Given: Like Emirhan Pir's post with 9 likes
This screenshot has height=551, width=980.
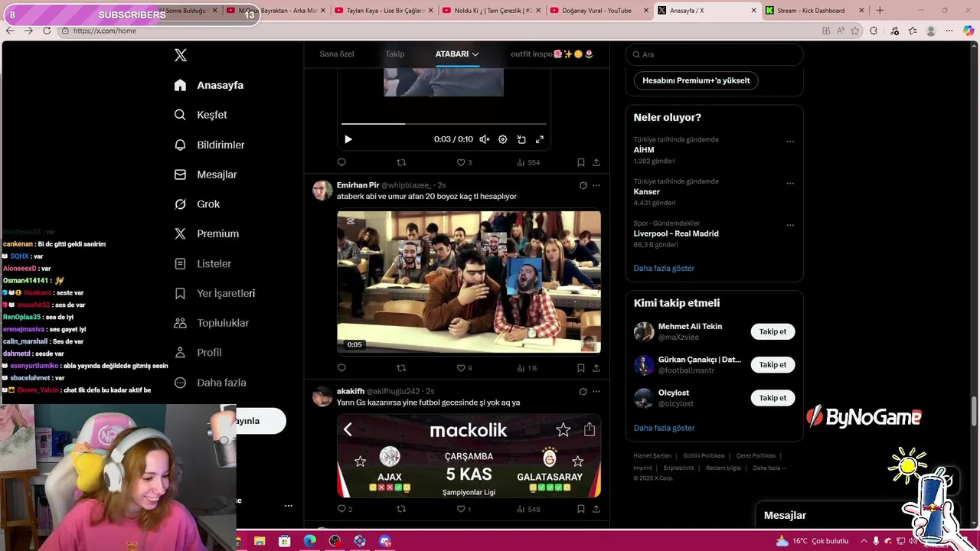Looking at the screenshot, I should pyautogui.click(x=464, y=368).
